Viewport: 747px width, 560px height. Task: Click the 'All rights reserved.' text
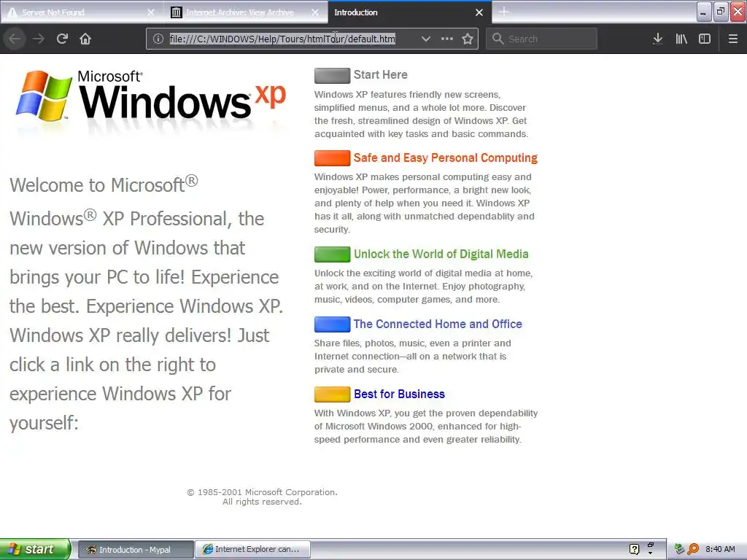click(262, 502)
